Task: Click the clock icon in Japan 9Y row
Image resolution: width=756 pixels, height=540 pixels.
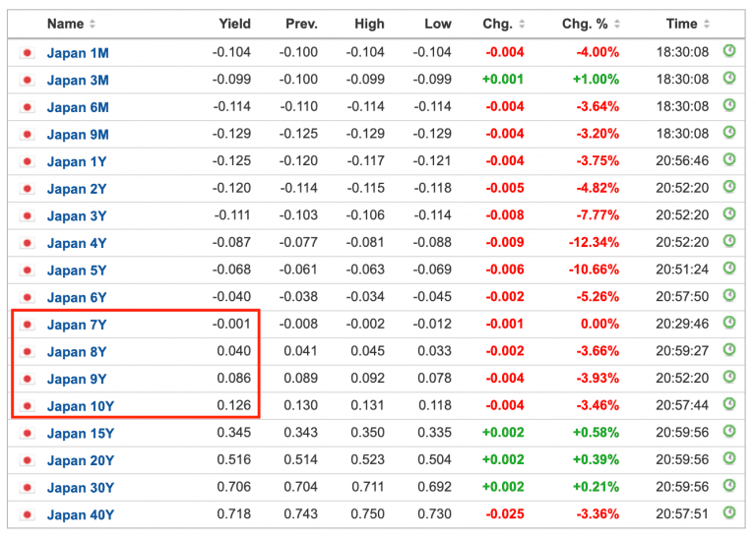Action: (x=729, y=377)
